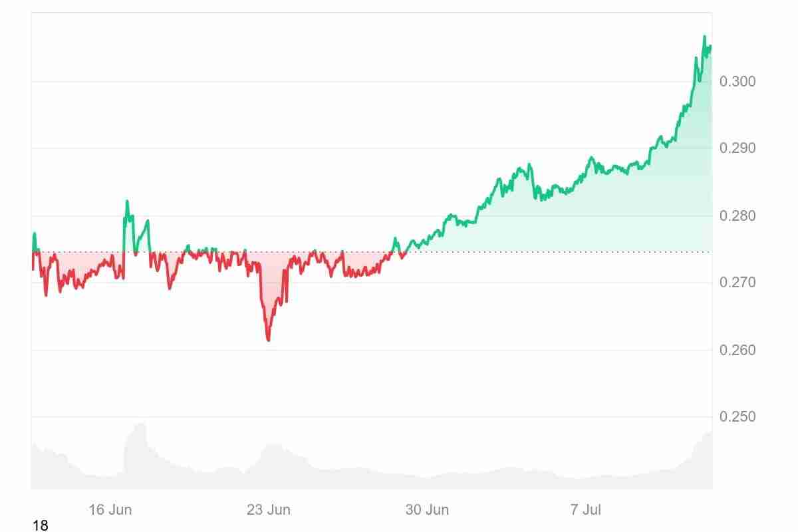This screenshot has width=798, height=532.
Task: Click the rising volume area at far right
Action: click(705, 436)
